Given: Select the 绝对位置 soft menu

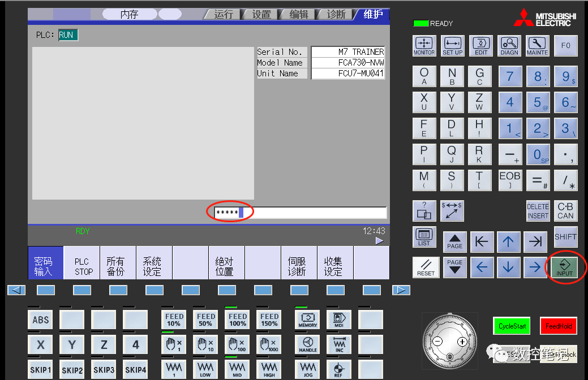Looking at the screenshot, I should [x=226, y=263].
